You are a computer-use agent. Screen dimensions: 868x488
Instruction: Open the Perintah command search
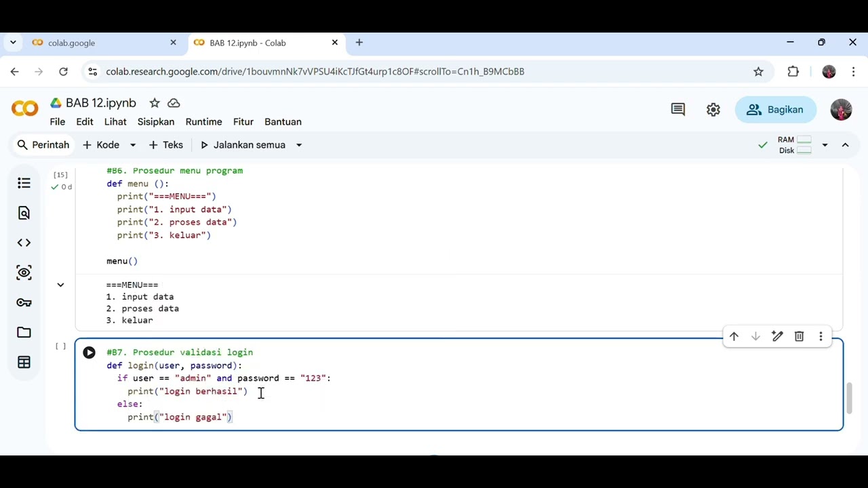coord(43,145)
